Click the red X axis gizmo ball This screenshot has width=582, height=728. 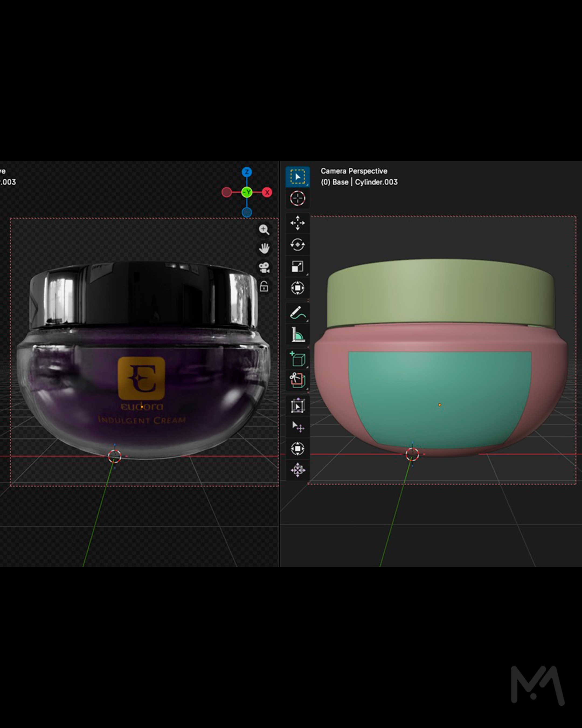[267, 193]
